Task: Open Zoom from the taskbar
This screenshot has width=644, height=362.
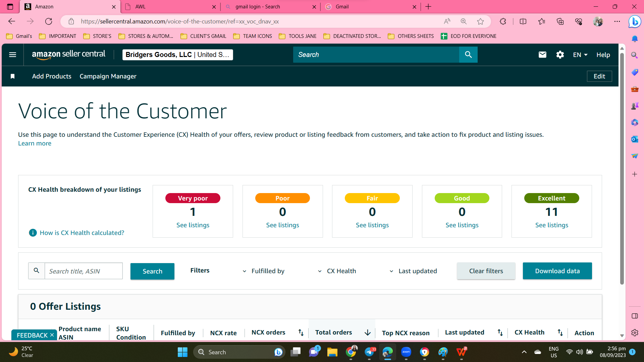Action: [406, 352]
